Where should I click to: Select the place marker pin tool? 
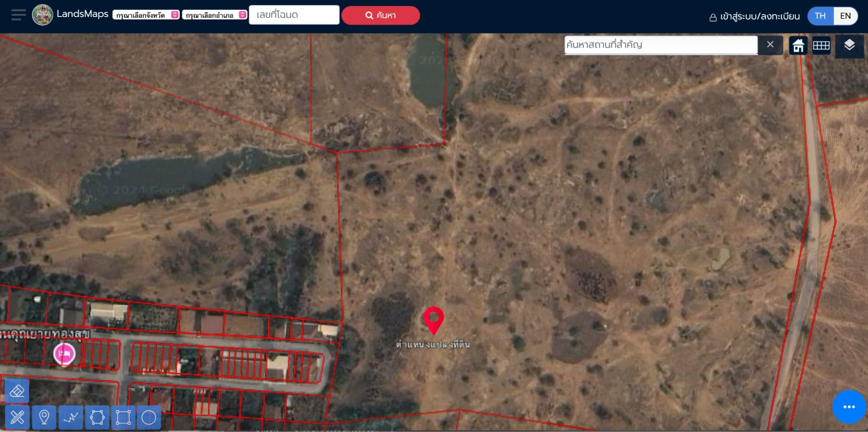(x=44, y=418)
